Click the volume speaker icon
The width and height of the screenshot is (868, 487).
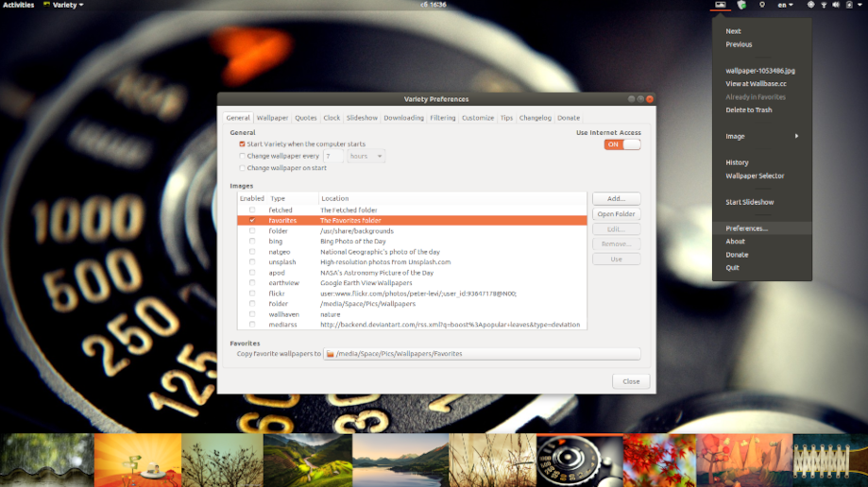pos(836,5)
